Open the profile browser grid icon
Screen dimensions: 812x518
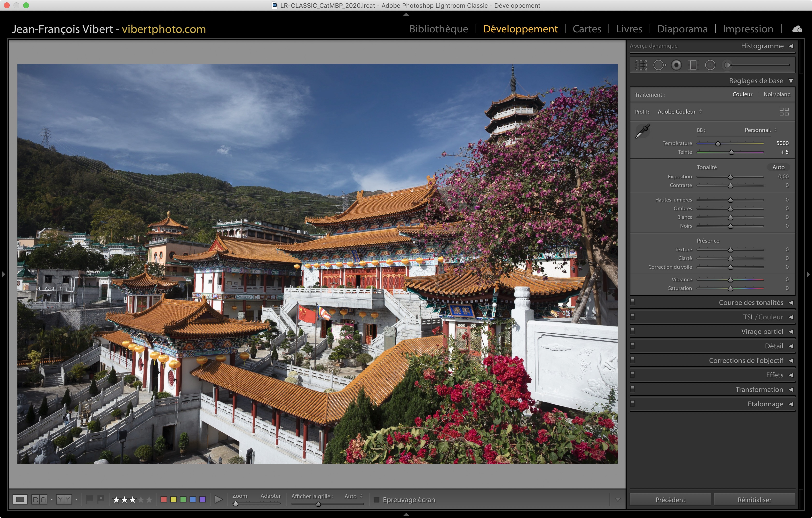[784, 112]
